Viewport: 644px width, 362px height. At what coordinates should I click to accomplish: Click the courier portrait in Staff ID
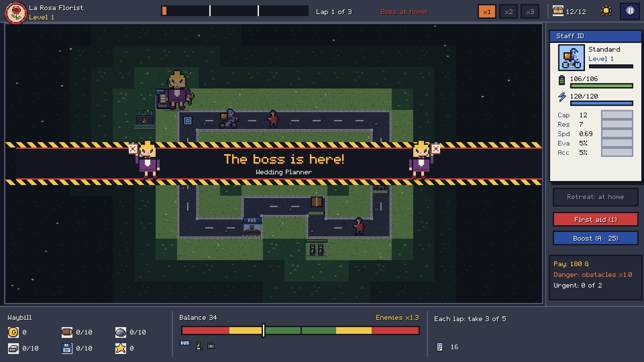point(571,58)
